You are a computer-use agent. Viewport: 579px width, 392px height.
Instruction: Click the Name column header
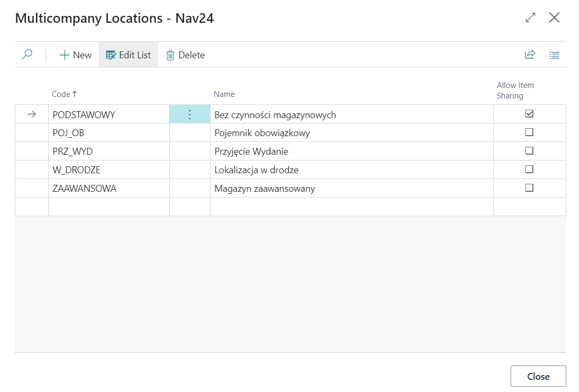[x=224, y=94]
